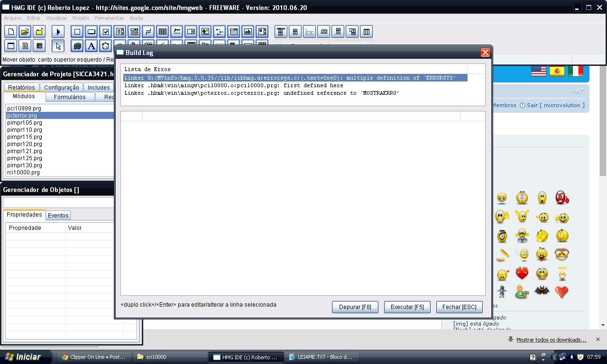
Task: Close the Build Log dialog
Action: [x=485, y=52]
